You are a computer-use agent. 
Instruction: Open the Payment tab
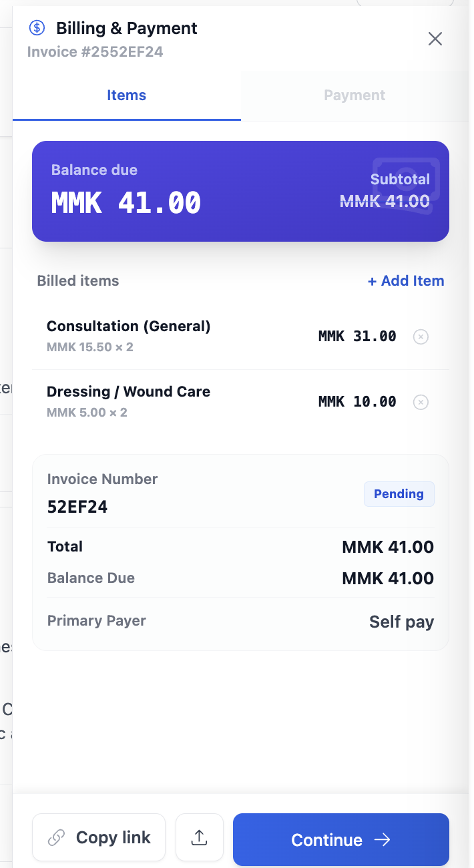(354, 95)
